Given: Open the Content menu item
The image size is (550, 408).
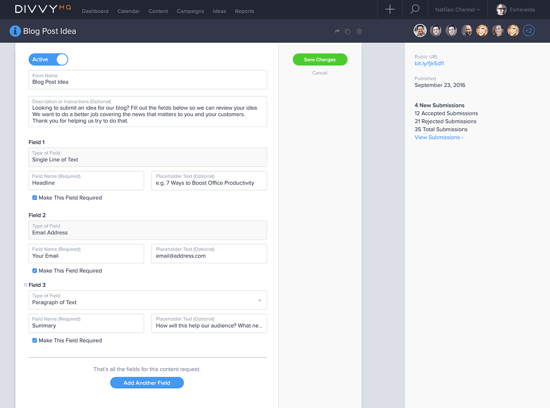Looking at the screenshot, I should [158, 11].
